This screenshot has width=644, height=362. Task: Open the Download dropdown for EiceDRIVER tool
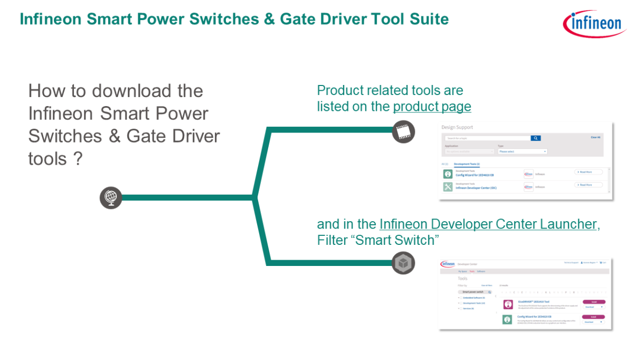click(593, 307)
